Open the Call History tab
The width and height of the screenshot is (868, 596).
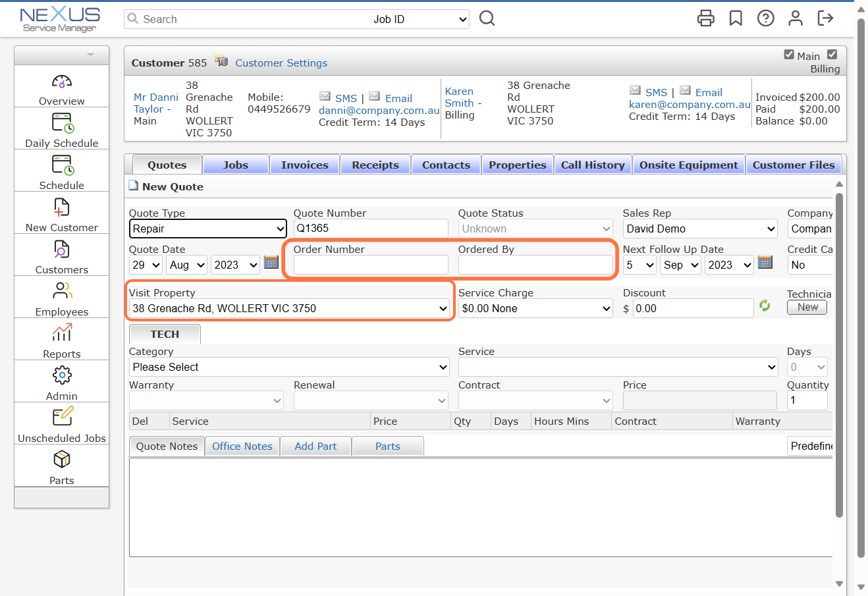point(593,165)
